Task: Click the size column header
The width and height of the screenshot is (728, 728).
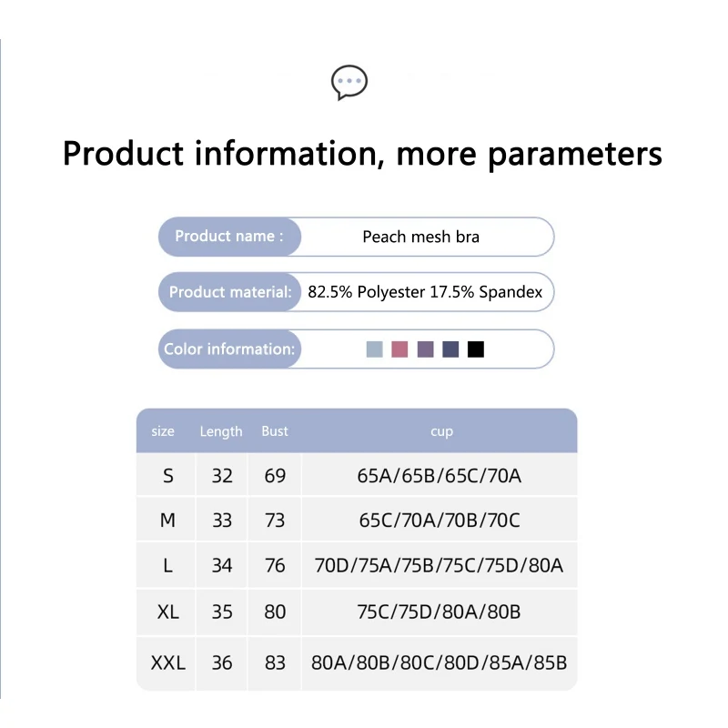Action: (x=163, y=431)
